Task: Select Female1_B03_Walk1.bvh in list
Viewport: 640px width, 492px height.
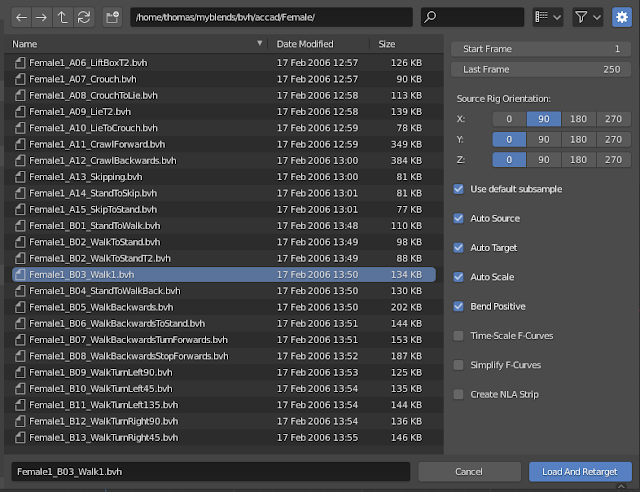Action: (224, 275)
